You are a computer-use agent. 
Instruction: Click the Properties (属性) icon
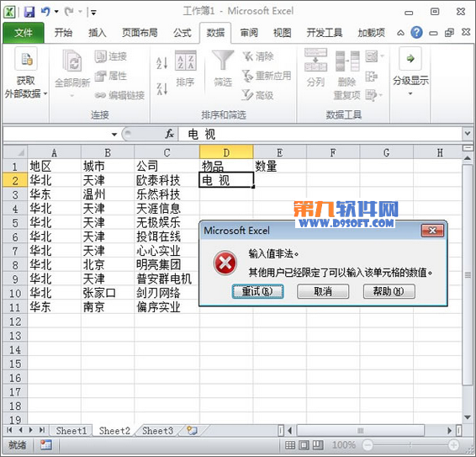[x=100, y=76]
